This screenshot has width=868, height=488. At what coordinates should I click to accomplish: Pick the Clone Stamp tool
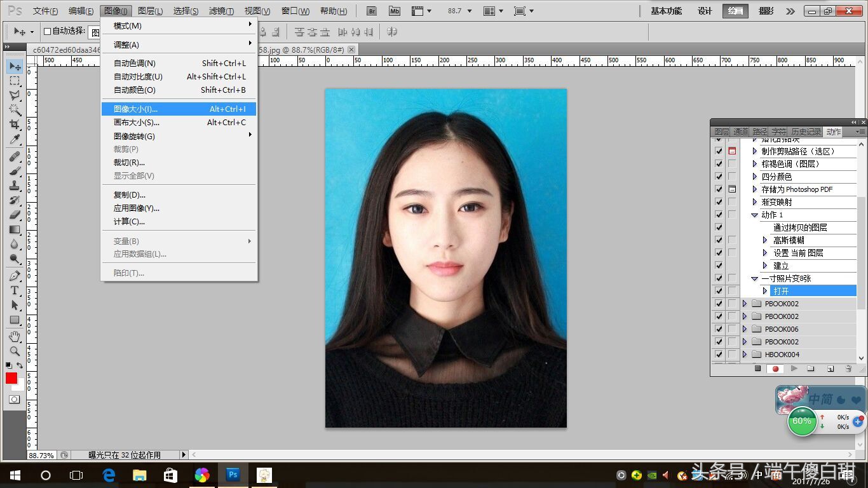point(15,186)
